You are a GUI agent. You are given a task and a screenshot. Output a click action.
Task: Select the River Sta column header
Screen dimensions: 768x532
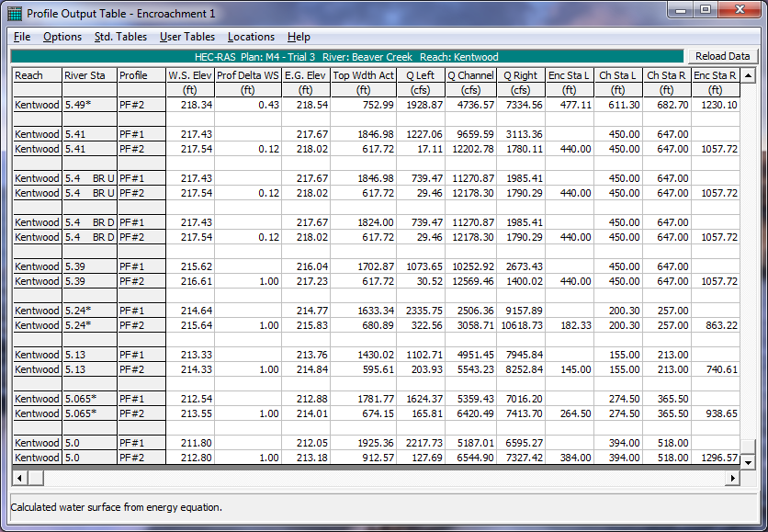point(89,75)
